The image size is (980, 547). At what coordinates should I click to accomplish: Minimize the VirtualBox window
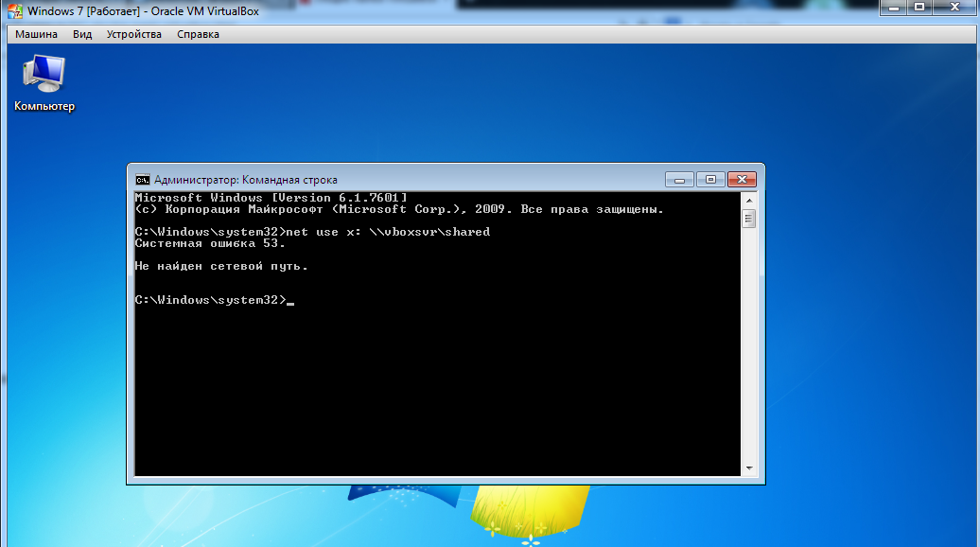[x=894, y=8]
